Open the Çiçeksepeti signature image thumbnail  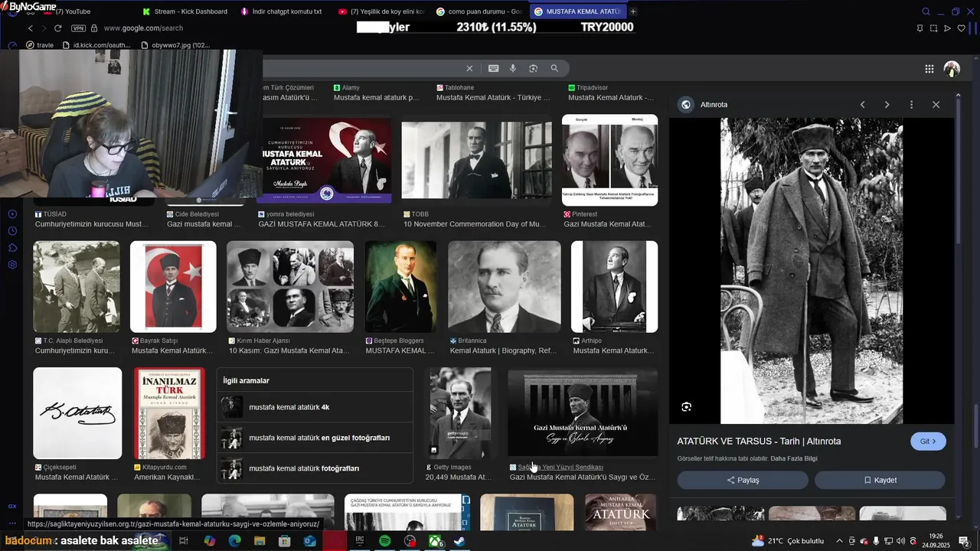pyautogui.click(x=77, y=413)
